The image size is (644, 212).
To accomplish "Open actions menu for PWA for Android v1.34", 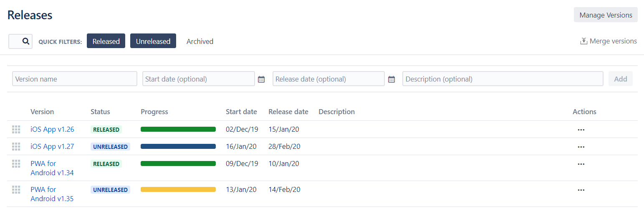I will click(x=581, y=164).
